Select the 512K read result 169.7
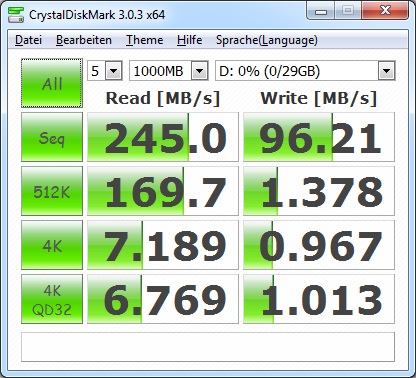This screenshot has width=416, height=378. tap(163, 191)
